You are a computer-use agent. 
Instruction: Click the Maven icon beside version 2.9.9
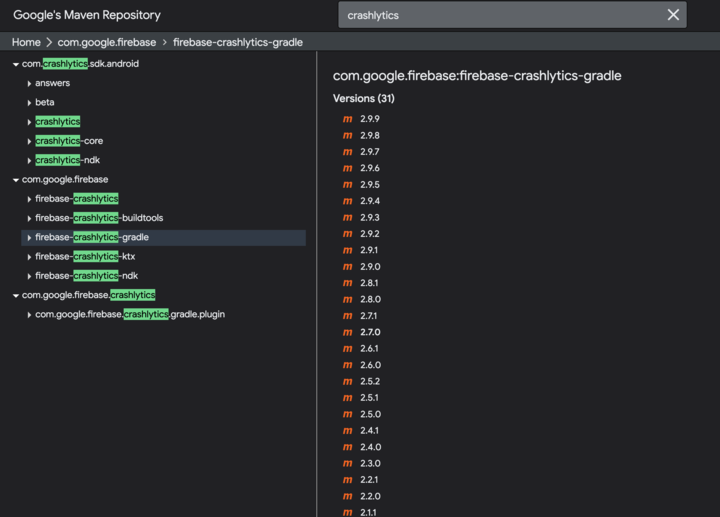[347, 119]
